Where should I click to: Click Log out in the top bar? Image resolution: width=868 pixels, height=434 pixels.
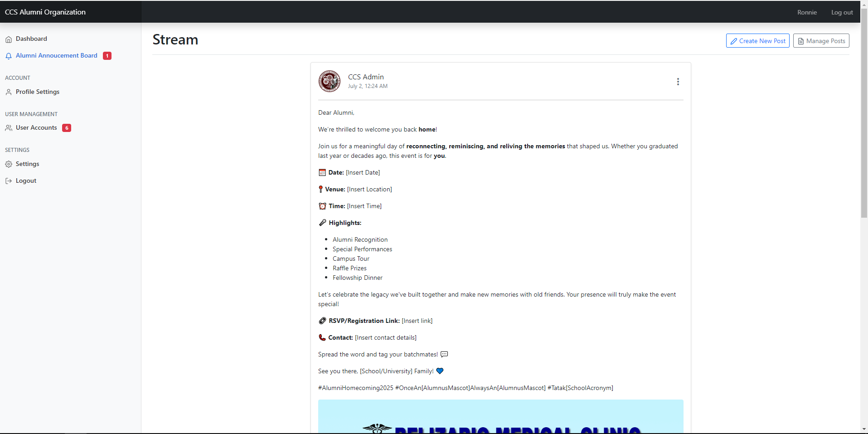(842, 12)
